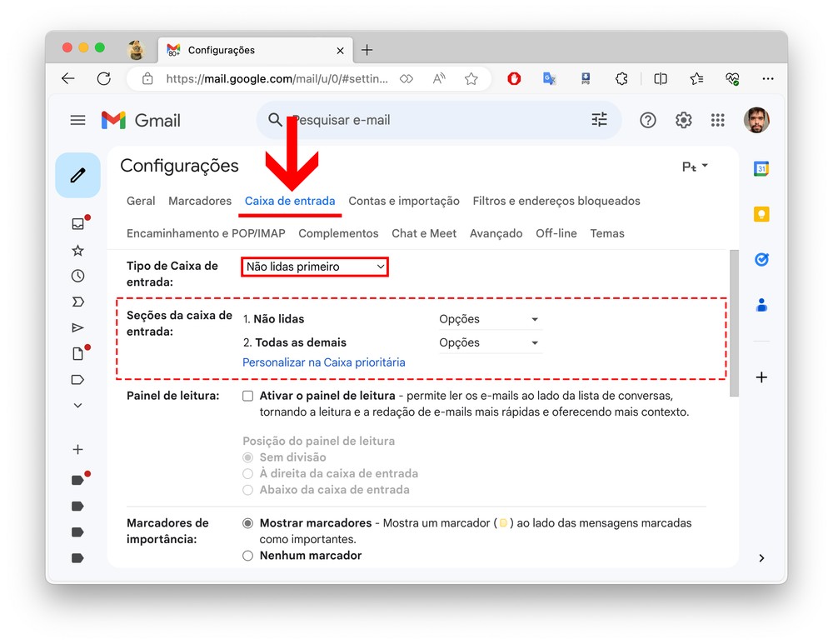The height and width of the screenshot is (644, 833).
Task: Open Opções dropdown for Não lidas
Action: 489,319
